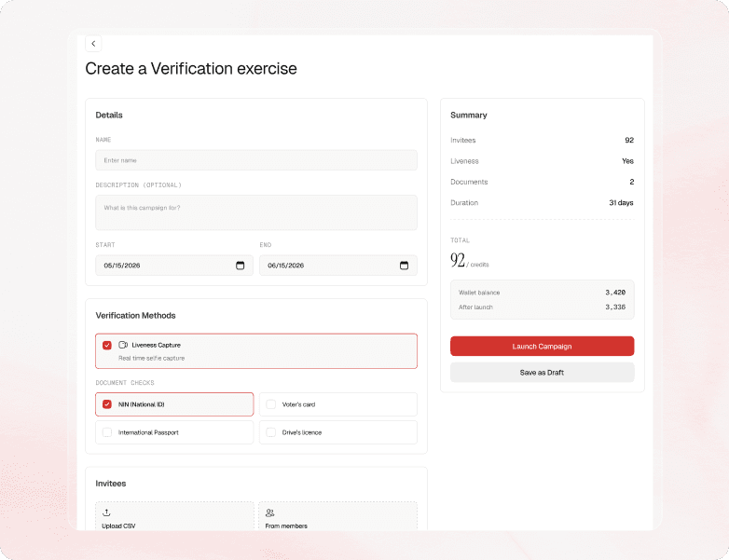Click the After launch value 3,336
The width and height of the screenshot is (729, 560).
tap(615, 307)
